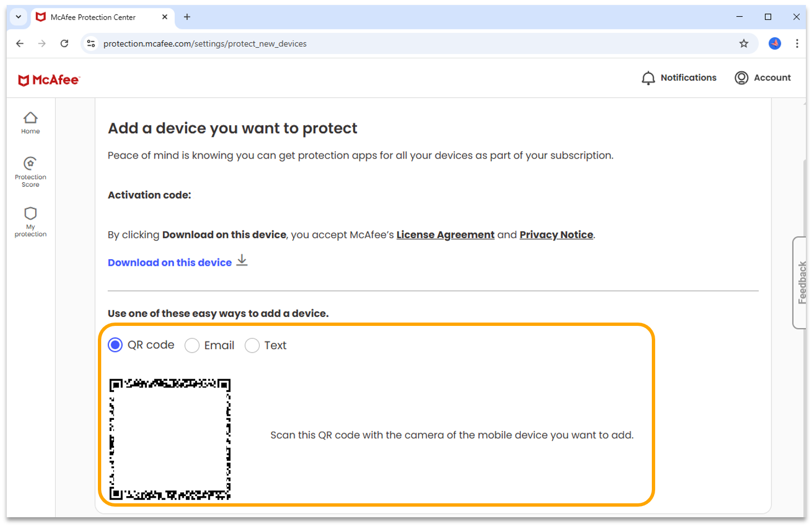Open My protection shield icon

click(x=31, y=214)
